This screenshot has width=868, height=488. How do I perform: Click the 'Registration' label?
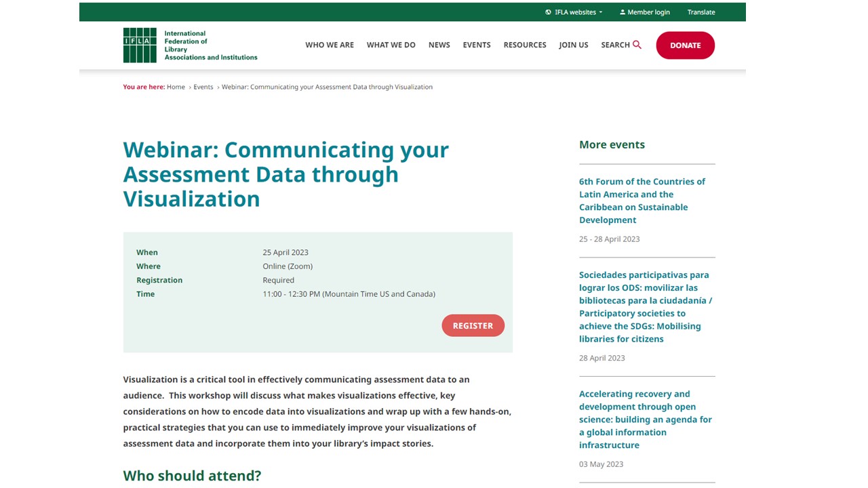(159, 280)
